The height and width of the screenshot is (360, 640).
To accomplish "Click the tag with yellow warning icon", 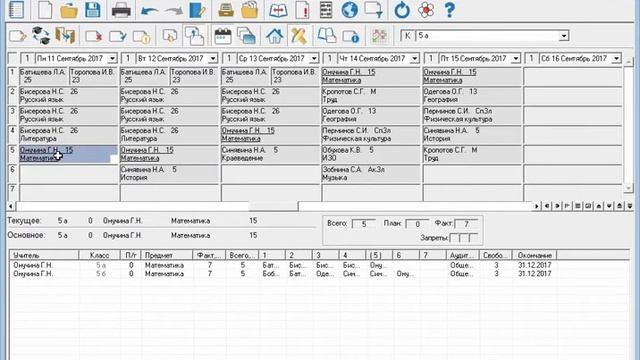I will (142, 36).
